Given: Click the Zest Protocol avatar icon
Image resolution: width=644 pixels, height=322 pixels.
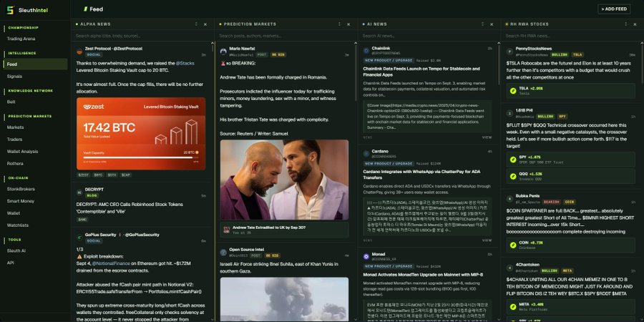Looking at the screenshot, I should [79, 52].
